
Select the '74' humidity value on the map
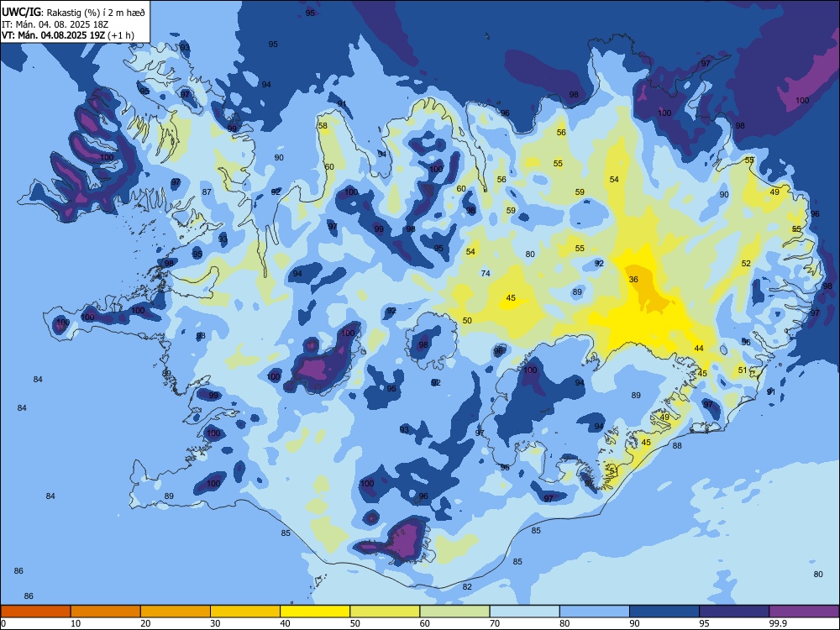486,273
